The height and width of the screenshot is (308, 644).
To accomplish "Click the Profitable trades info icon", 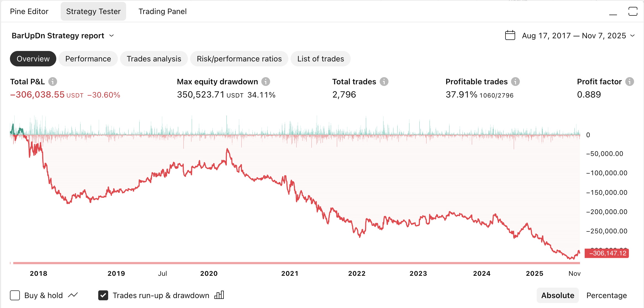I will [x=515, y=82].
